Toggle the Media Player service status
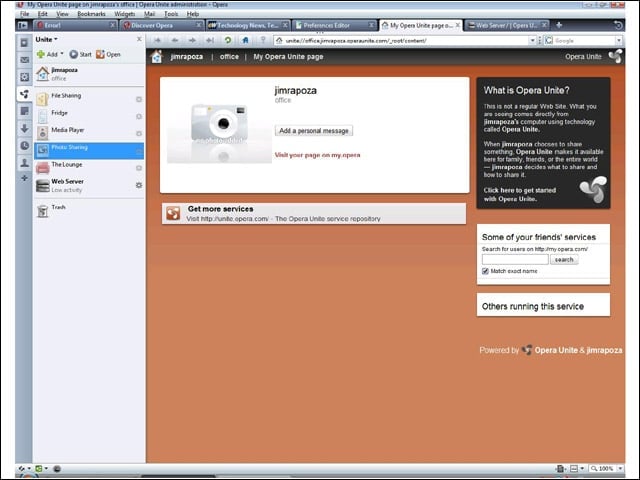Screen dimensions: 640x480 tap(139, 133)
